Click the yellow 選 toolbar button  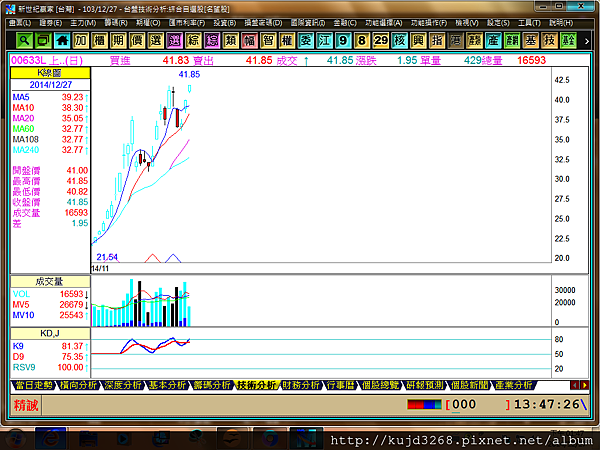[155, 40]
